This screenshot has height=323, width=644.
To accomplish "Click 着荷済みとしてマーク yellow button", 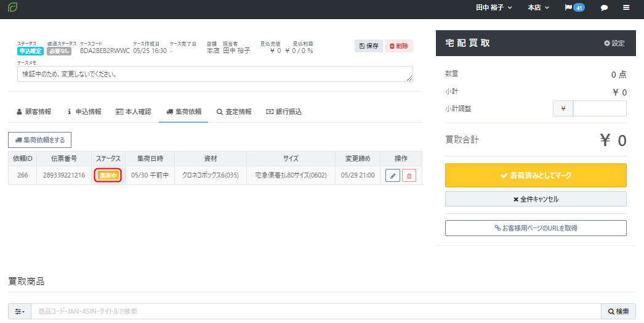I will (536, 176).
